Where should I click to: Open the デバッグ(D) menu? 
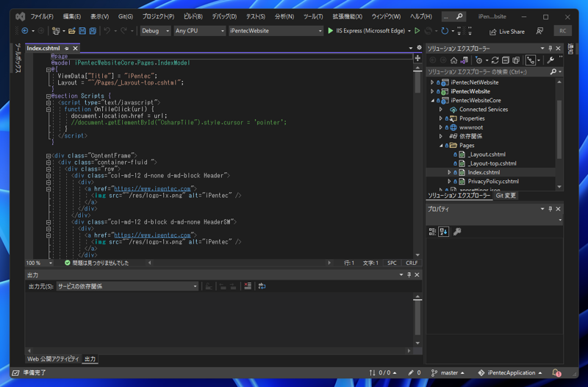[224, 16]
